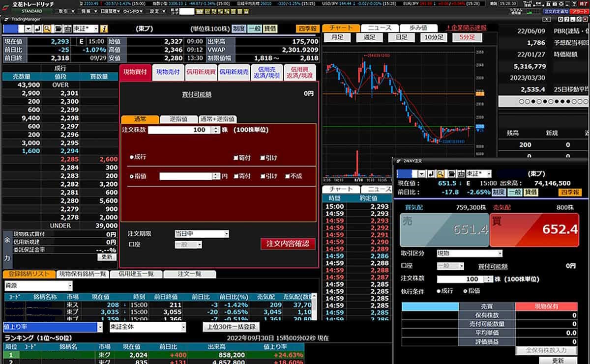Click the register icon next to folder in TradingManager
The height and width of the screenshot is (364, 590).
click(68, 29)
